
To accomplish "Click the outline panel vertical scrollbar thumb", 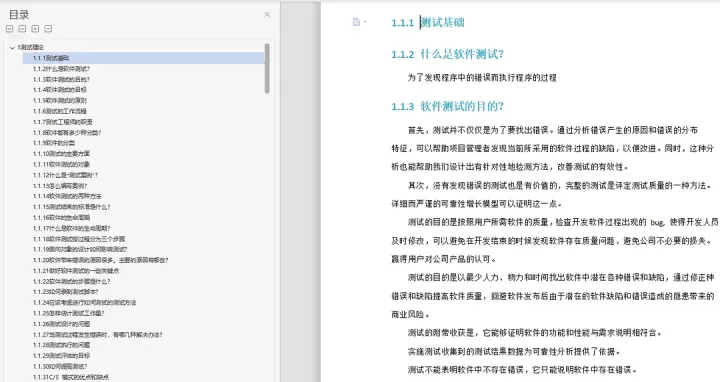I will pyautogui.click(x=267, y=68).
